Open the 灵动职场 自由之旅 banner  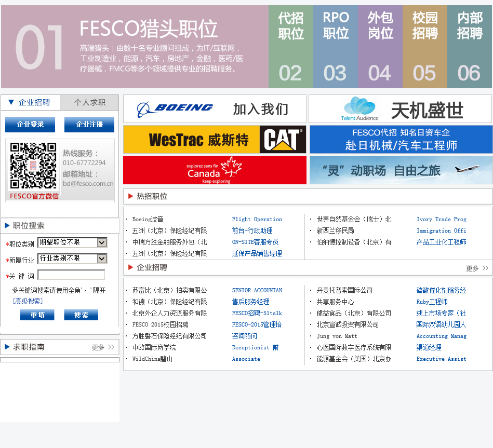(x=401, y=170)
